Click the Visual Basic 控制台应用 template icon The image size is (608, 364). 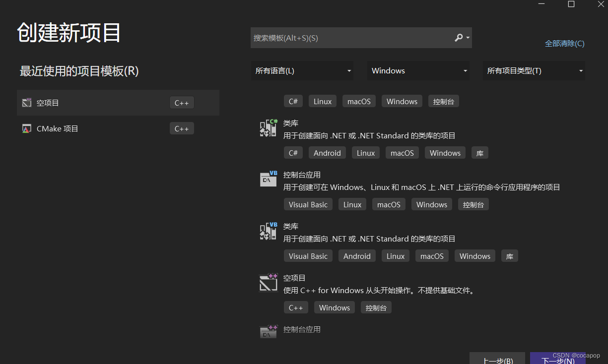pyautogui.click(x=268, y=179)
